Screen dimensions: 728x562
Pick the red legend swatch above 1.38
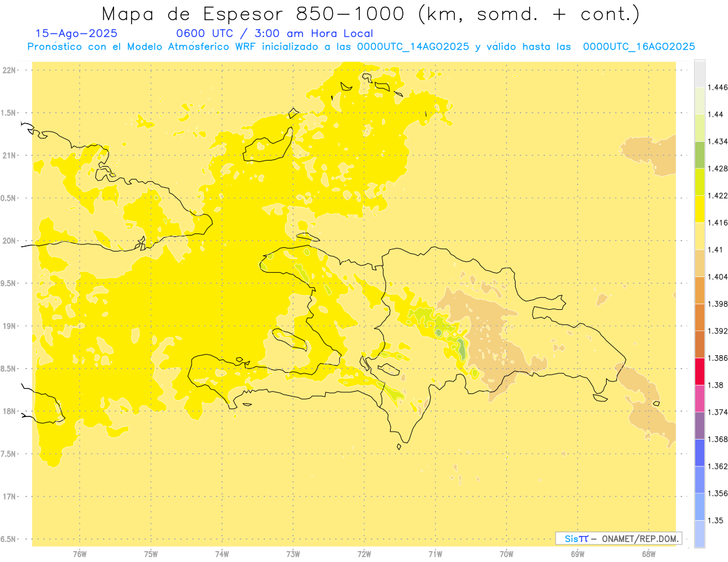pos(699,372)
